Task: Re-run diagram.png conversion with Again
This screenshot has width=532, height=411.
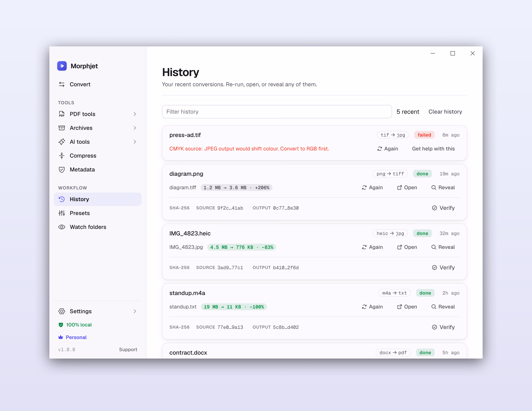Action: [x=372, y=188]
